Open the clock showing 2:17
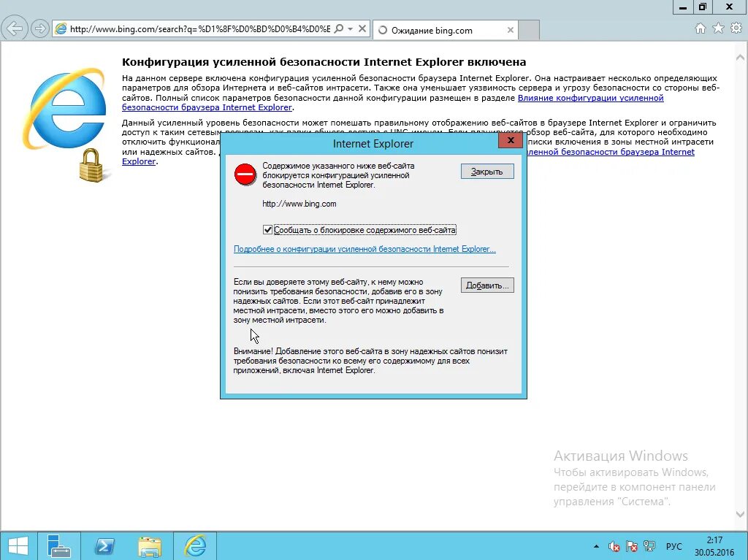748x560 pixels. [714, 546]
